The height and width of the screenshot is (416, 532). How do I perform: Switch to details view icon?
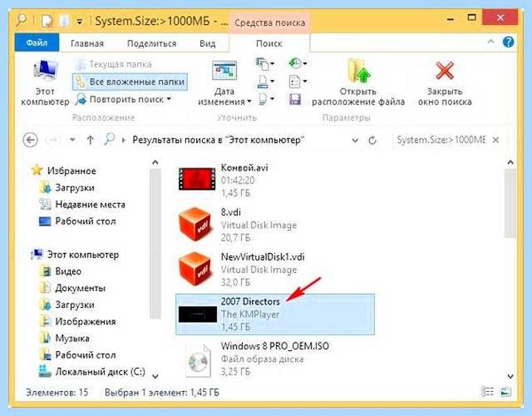tap(488, 392)
